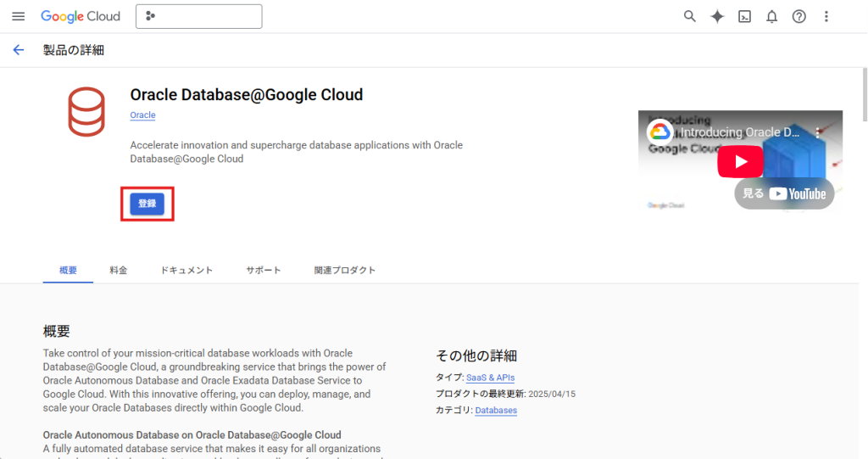Activate Cloud Shell terminal icon
868x459 pixels.
[x=744, y=16]
